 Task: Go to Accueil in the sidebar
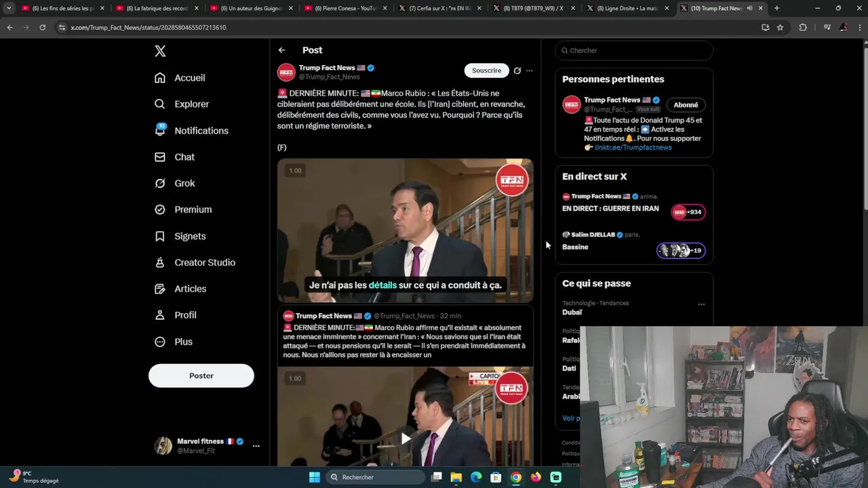(180, 78)
